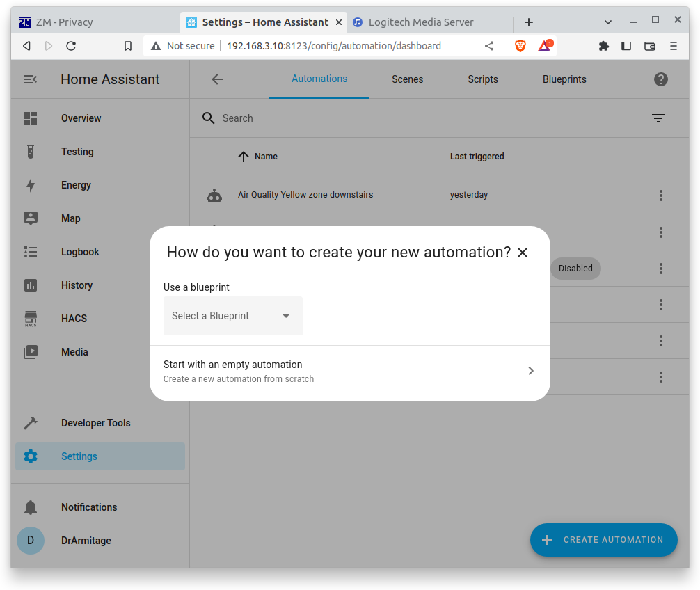
Task: Open the help question mark icon
Action: click(661, 79)
